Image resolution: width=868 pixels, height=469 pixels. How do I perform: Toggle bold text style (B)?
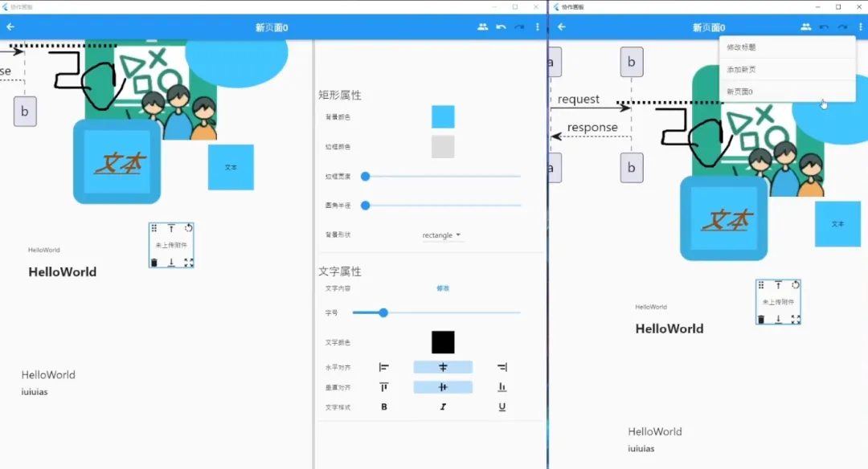384,407
